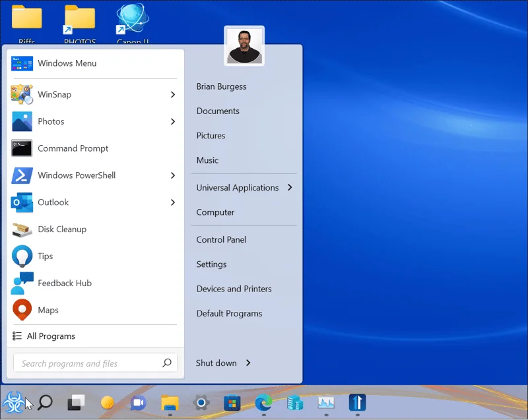Select the Riffs desktop folder

tap(26, 24)
